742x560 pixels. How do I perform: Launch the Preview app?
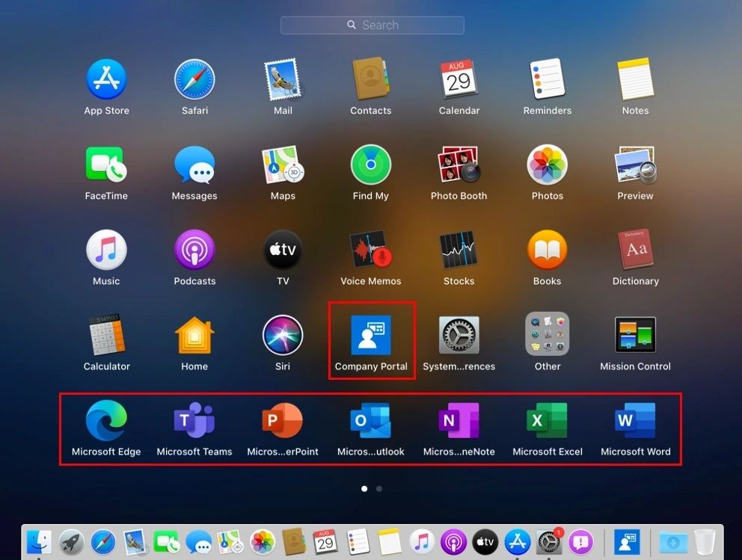(x=636, y=164)
